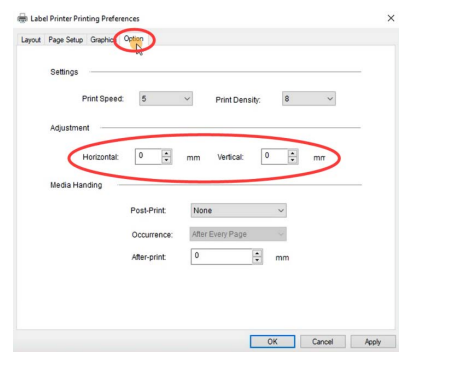452x365 pixels.
Task: Close the Printing Preferences dialog
Action: coord(391,18)
